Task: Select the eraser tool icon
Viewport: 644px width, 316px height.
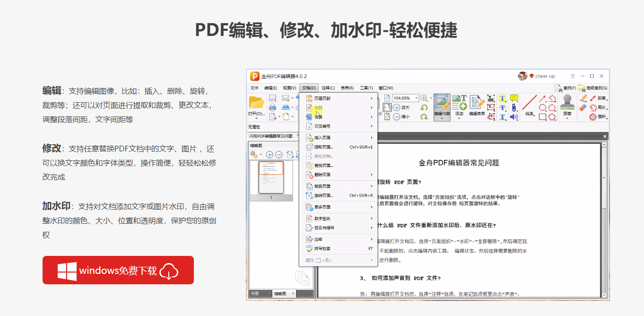Action: click(x=583, y=108)
